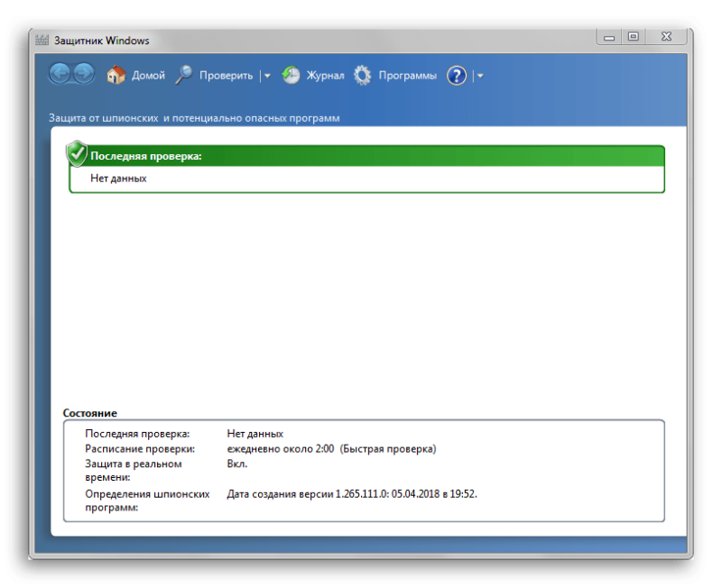Click Нет данных in the green status box
This screenshot has width=722, height=588.
118,179
